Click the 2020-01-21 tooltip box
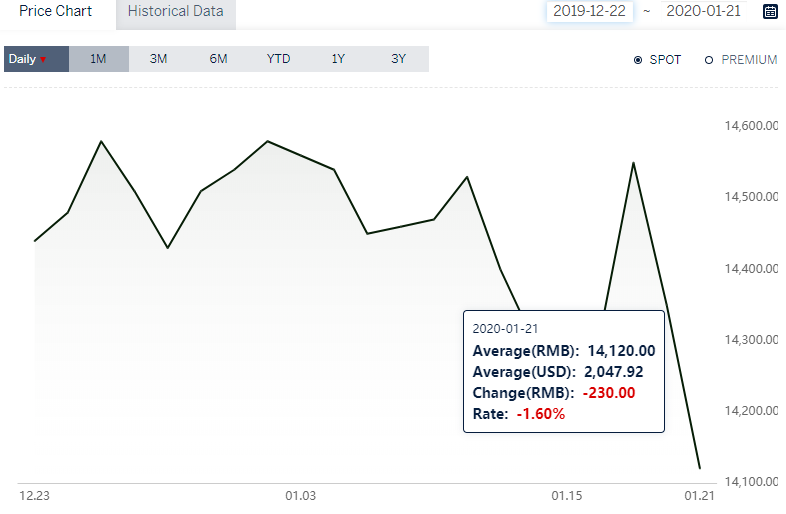This screenshot has width=786, height=514. click(x=564, y=372)
